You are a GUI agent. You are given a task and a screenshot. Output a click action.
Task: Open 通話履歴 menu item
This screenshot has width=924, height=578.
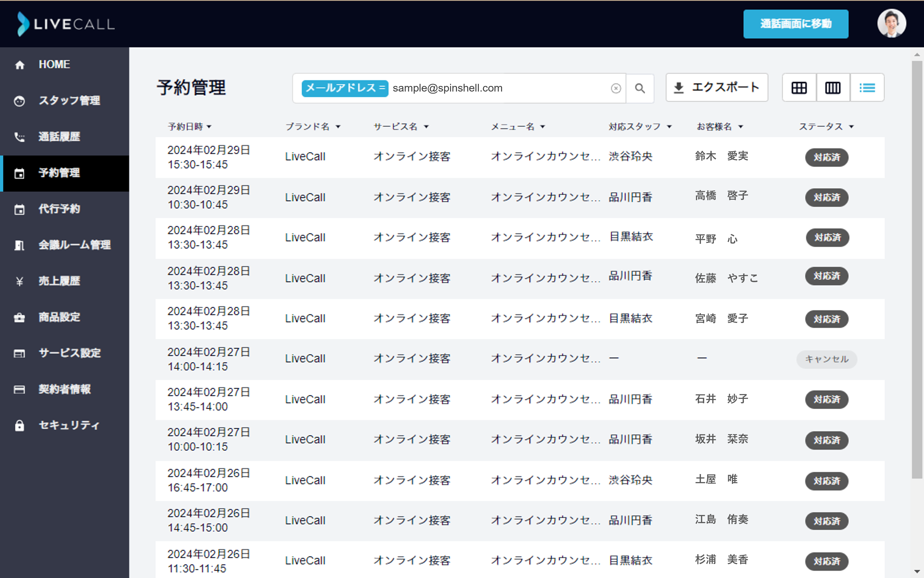[x=65, y=137]
